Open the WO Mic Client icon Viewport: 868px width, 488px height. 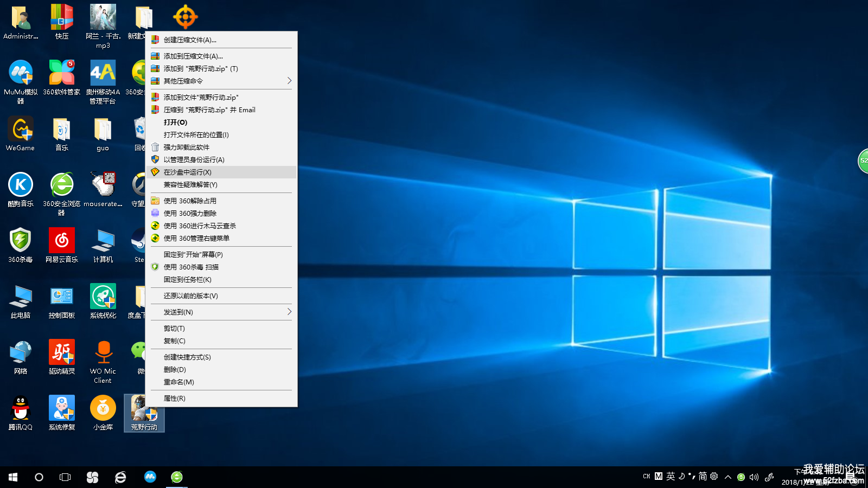[103, 353]
